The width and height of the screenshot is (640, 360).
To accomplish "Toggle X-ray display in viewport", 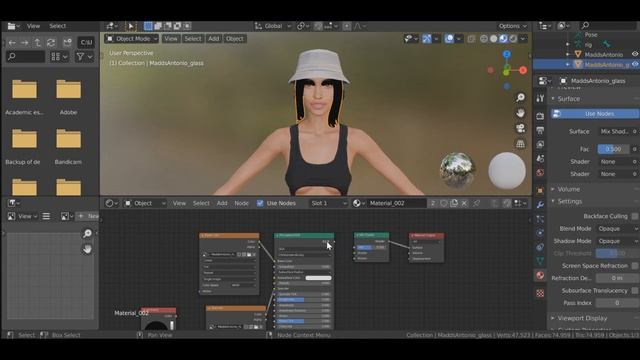I will (471, 39).
